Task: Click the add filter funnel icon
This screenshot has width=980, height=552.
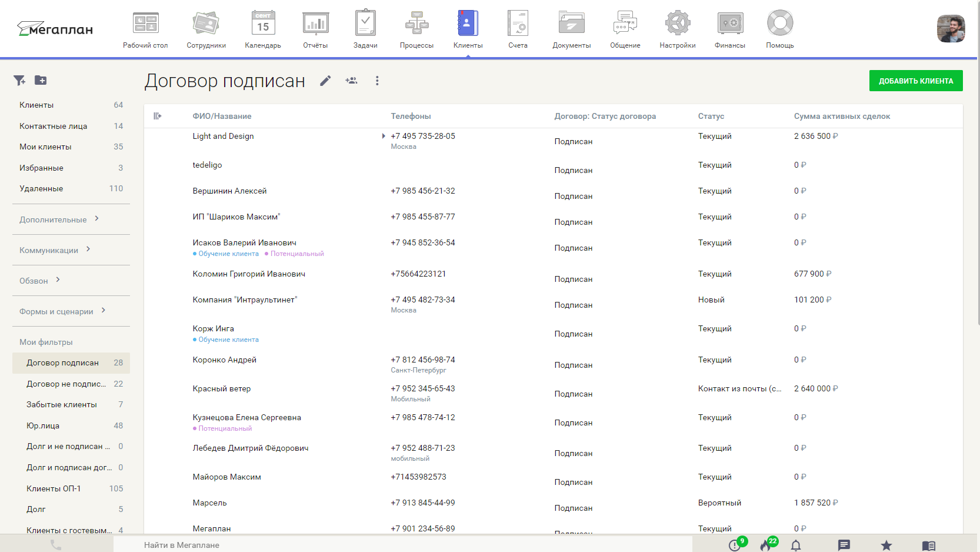Action: point(19,81)
